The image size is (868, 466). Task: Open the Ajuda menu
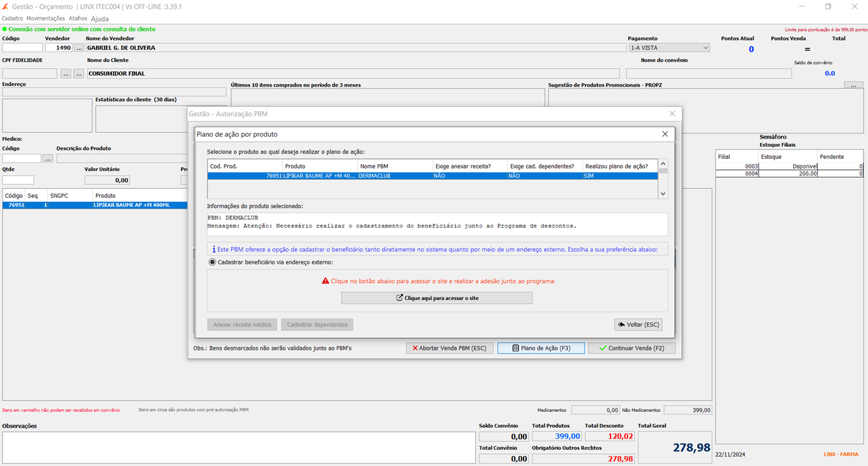tap(100, 19)
